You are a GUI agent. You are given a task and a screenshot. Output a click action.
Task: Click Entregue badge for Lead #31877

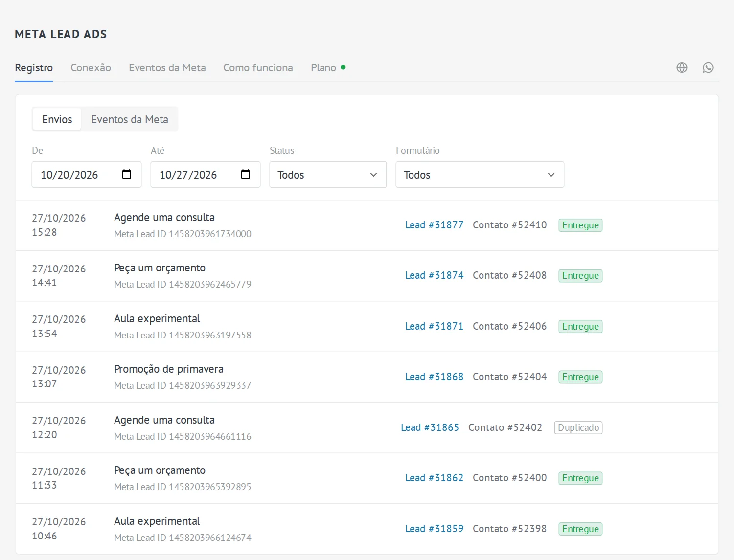(580, 225)
